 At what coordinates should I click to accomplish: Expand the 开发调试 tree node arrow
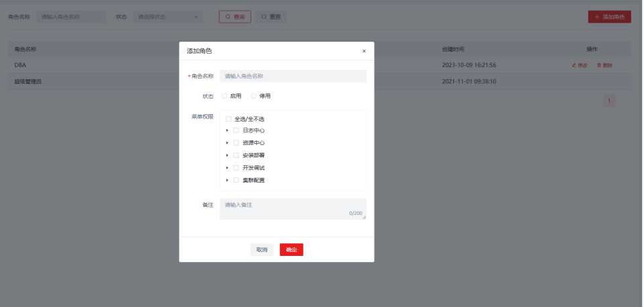[228, 168]
